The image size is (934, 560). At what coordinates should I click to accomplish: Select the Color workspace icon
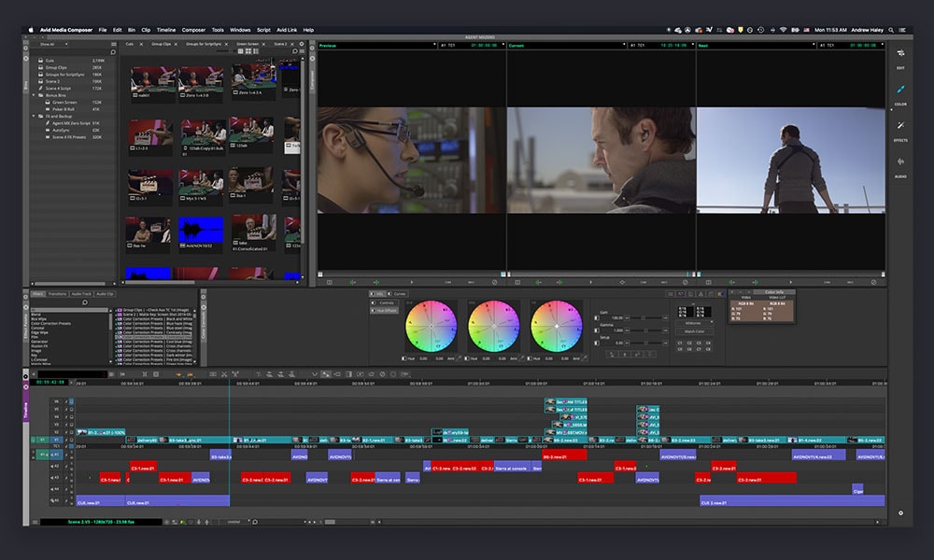pyautogui.click(x=900, y=91)
